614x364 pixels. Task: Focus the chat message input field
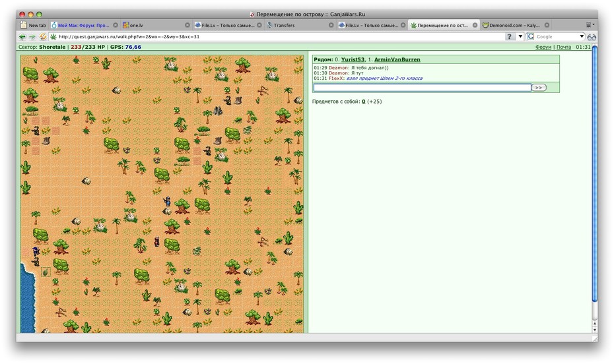click(422, 88)
